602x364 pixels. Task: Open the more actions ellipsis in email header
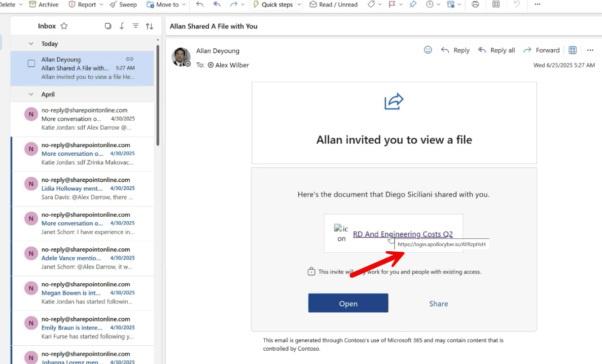[x=590, y=50]
